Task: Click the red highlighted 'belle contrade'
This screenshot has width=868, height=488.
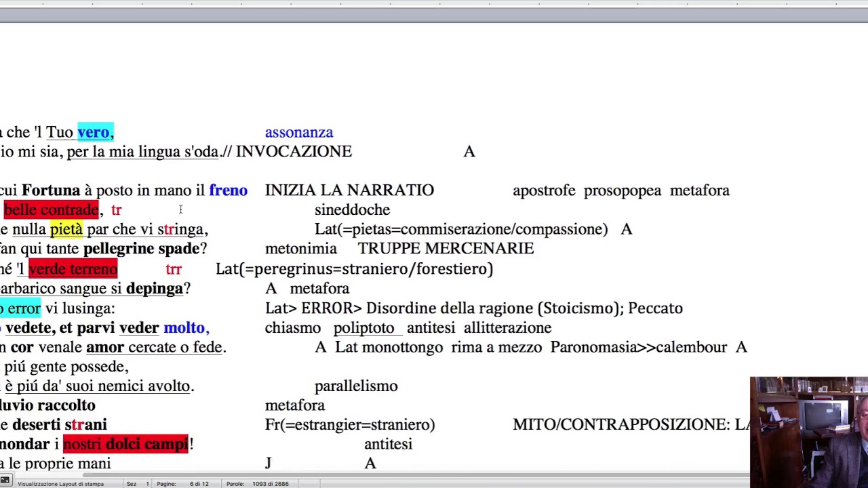Action: click(x=51, y=210)
